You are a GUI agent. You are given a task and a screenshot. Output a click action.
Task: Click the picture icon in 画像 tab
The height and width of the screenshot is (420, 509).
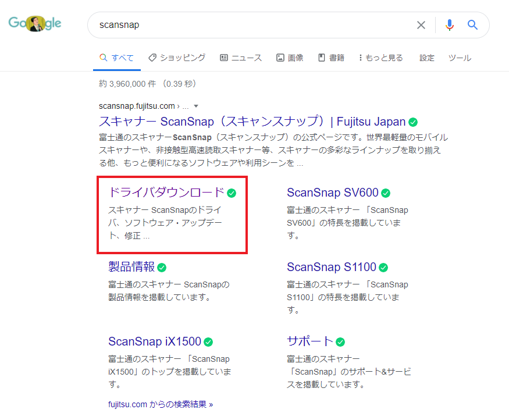tap(280, 58)
